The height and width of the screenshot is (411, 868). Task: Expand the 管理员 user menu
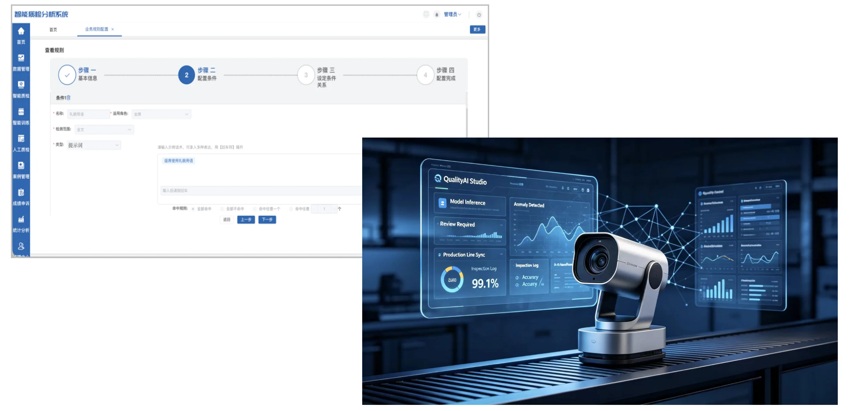tap(452, 14)
